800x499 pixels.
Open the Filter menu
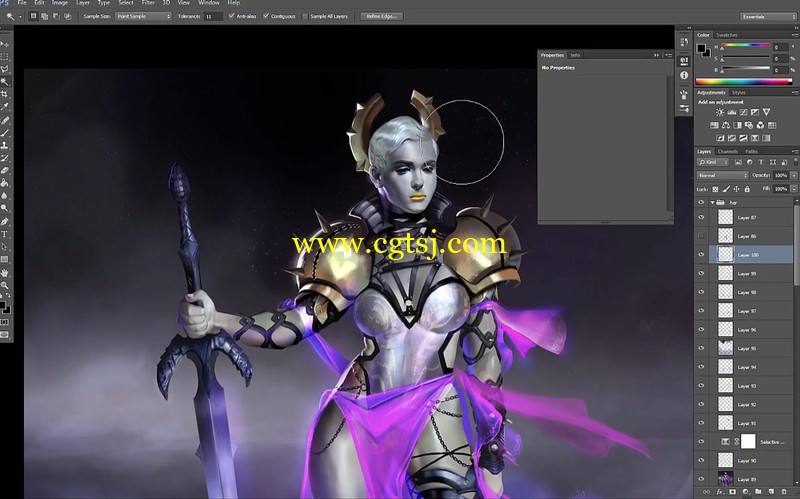(x=148, y=3)
